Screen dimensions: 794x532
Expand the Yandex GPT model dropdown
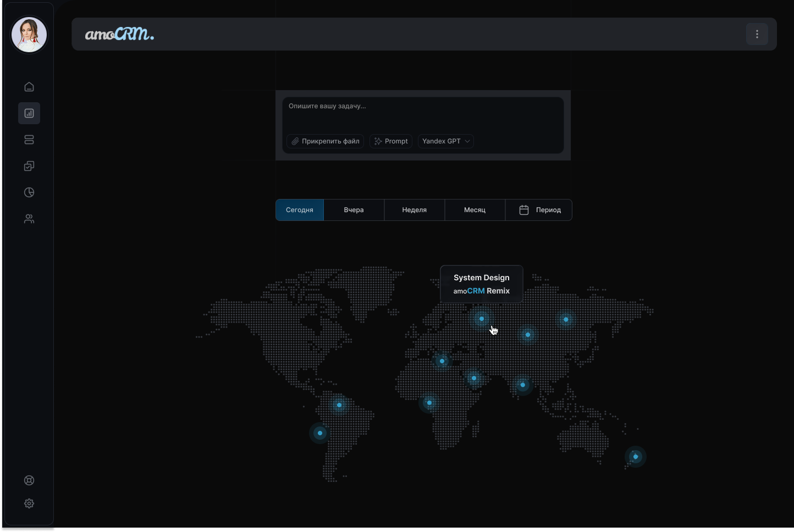click(x=446, y=141)
